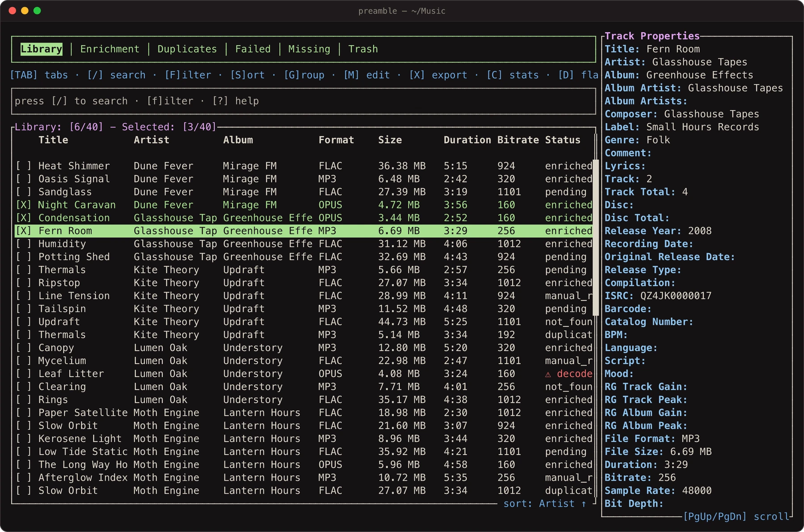Go to the Duplicates tab
804x532 pixels.
tap(187, 49)
